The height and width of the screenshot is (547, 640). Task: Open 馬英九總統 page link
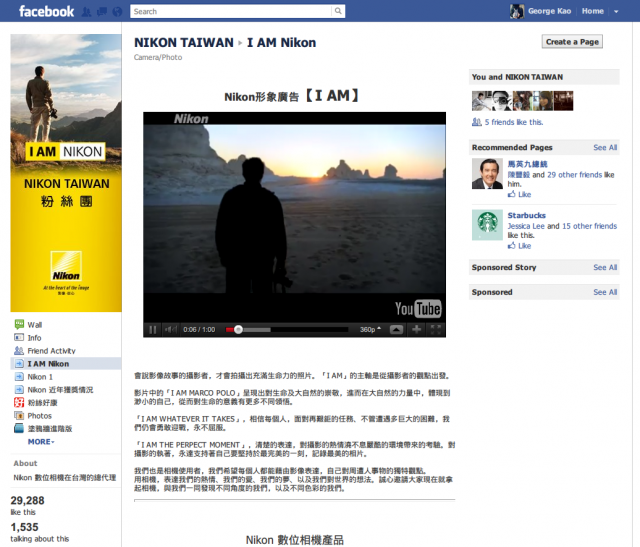pos(527,164)
